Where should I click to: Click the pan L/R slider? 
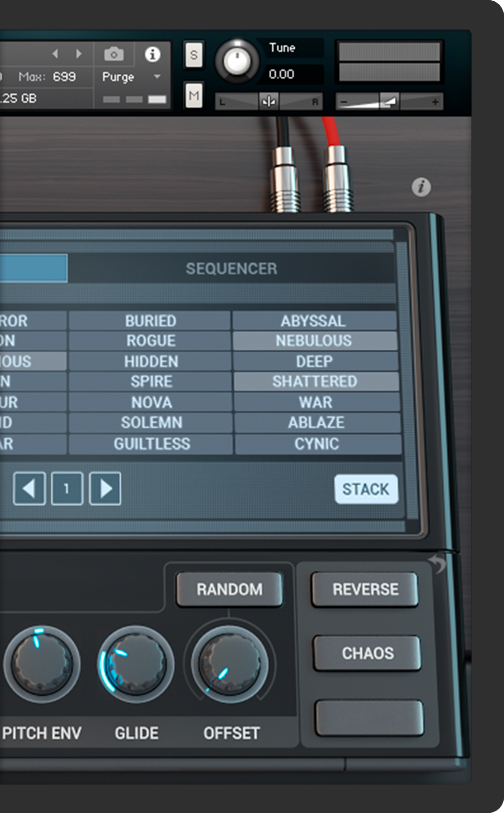pos(269,102)
